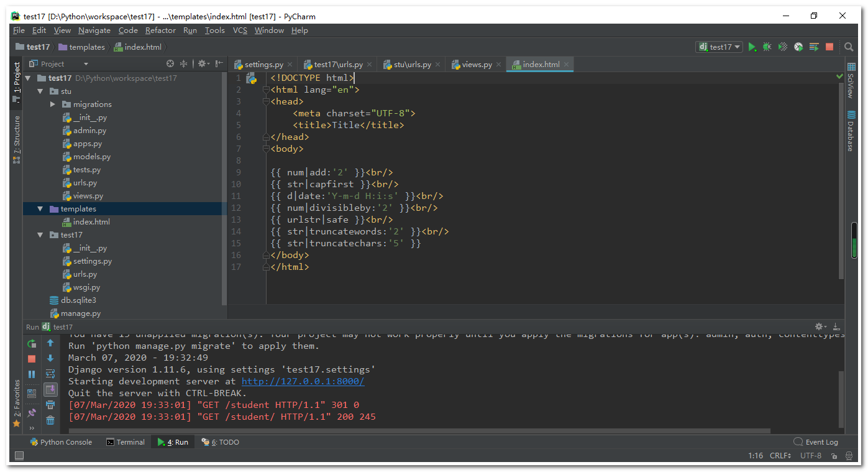Screen dimensions: 868x472
Task: Open the Python Console tool window
Action: [61, 442]
